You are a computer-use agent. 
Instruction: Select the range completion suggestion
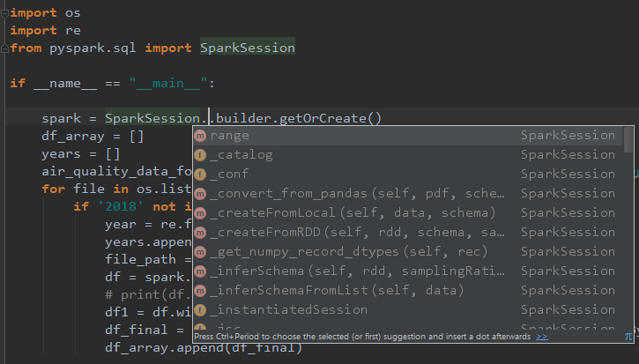pyautogui.click(x=229, y=136)
